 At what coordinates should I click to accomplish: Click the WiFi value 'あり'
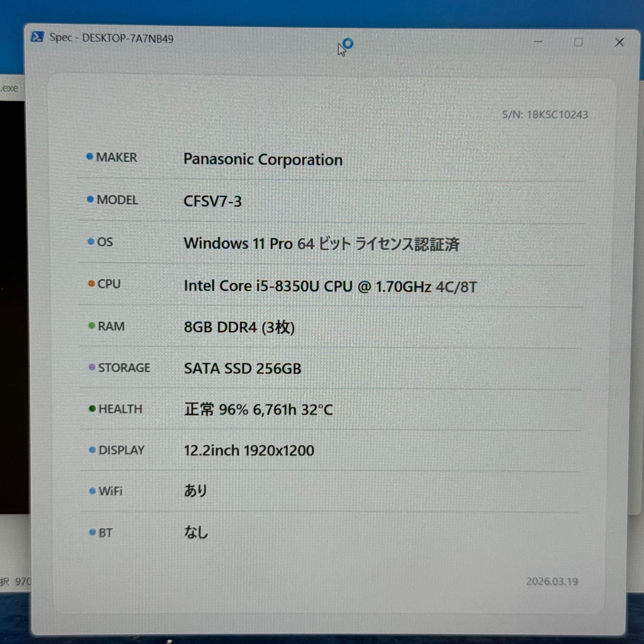pyautogui.click(x=196, y=491)
